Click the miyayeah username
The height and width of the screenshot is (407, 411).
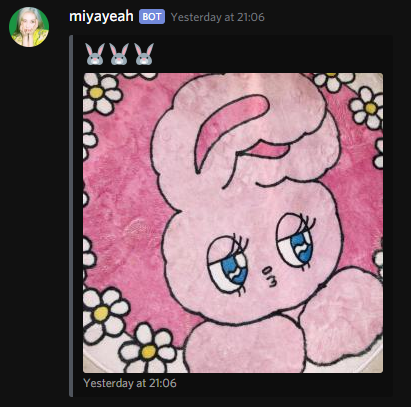point(101,16)
